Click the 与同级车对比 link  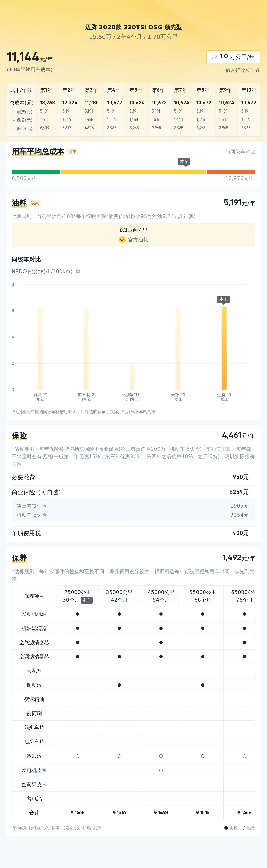240,152
